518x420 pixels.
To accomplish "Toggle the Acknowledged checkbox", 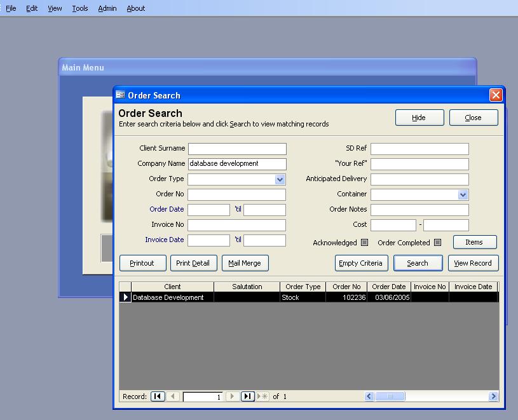I will (364, 243).
